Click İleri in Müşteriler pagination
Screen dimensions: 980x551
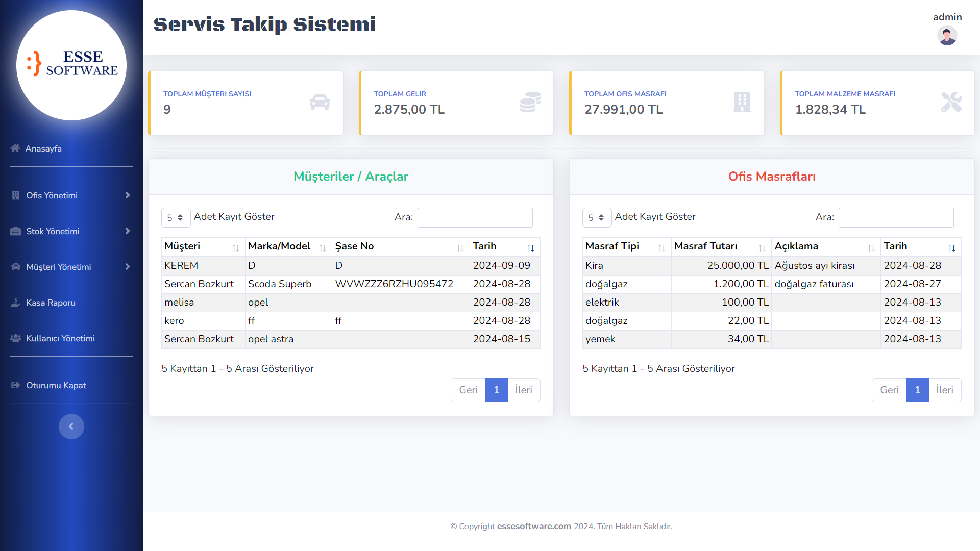coord(524,390)
